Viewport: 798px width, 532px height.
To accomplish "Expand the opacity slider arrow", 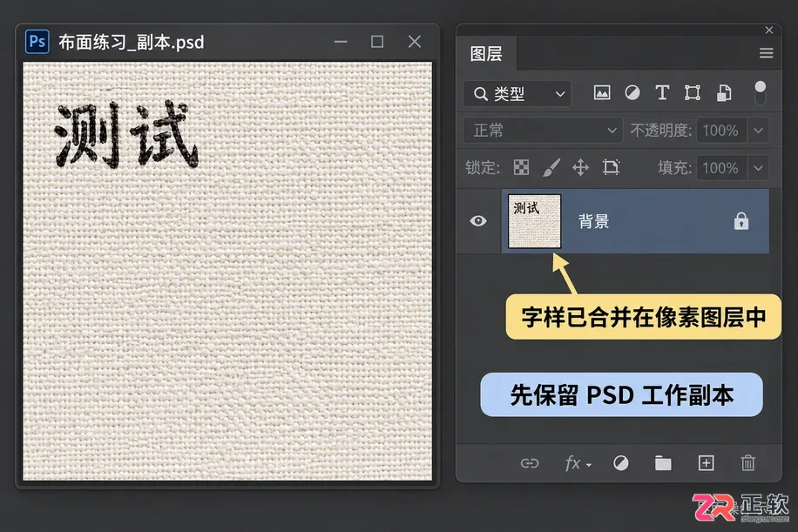I will [x=758, y=131].
